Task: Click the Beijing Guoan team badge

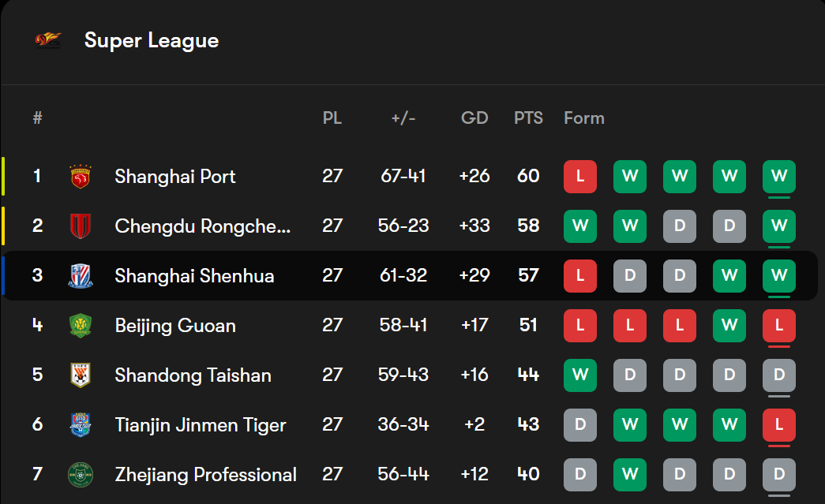Action: [81, 326]
